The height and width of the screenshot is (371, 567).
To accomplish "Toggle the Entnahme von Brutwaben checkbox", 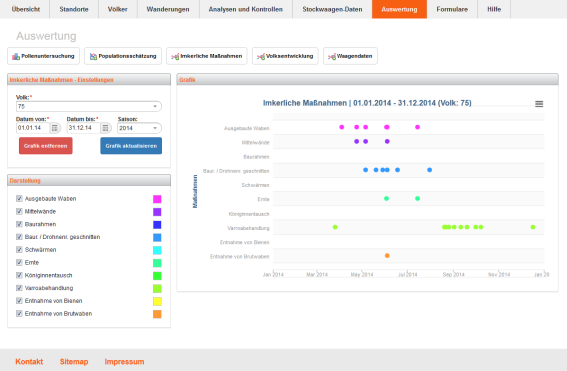I will click(x=19, y=314).
